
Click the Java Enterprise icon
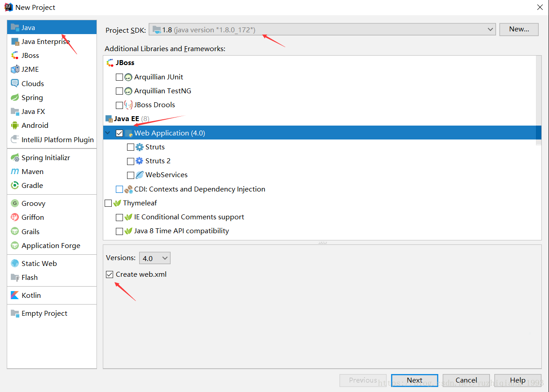pos(15,41)
